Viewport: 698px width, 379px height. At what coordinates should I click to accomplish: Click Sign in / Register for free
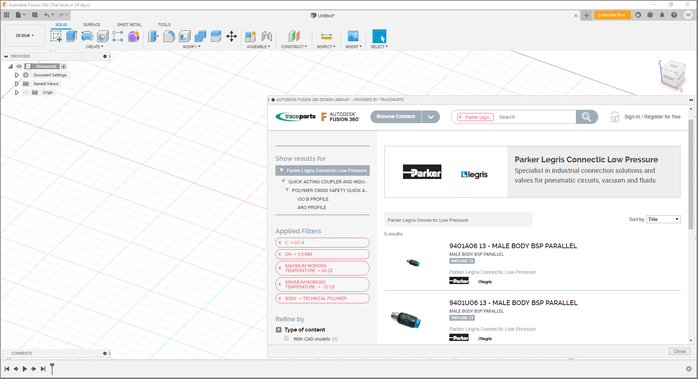(652, 117)
